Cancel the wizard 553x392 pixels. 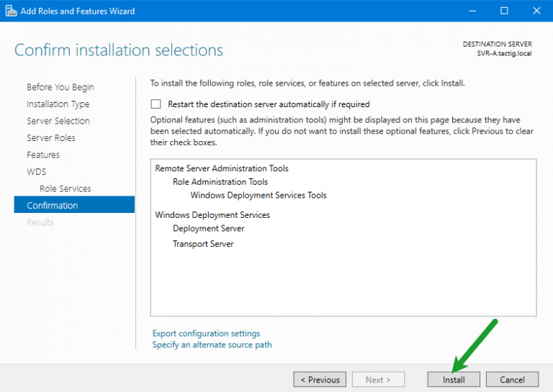512,380
